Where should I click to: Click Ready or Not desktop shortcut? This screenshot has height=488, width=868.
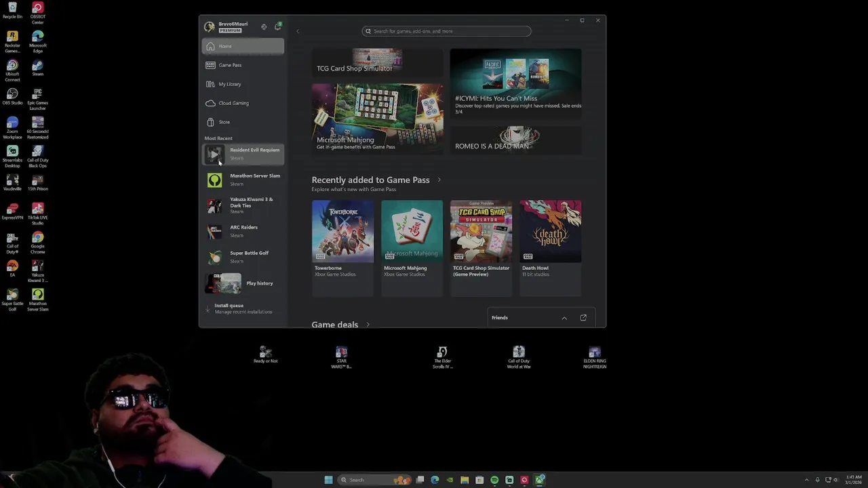tap(266, 355)
